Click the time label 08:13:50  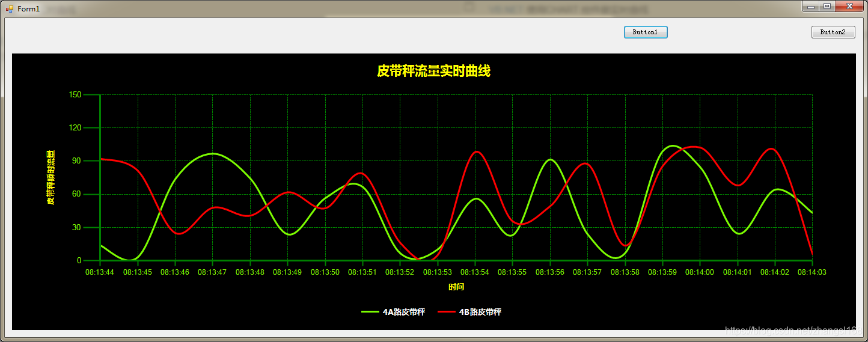(x=325, y=272)
